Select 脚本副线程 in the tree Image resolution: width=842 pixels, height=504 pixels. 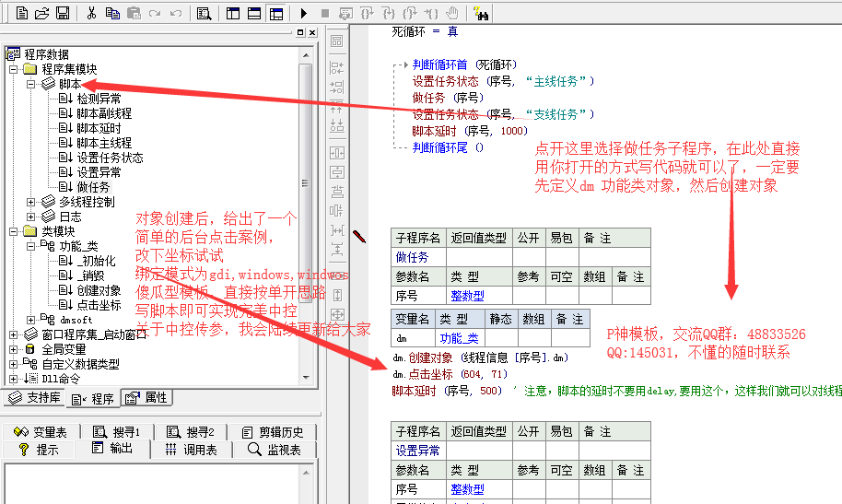click(104, 113)
